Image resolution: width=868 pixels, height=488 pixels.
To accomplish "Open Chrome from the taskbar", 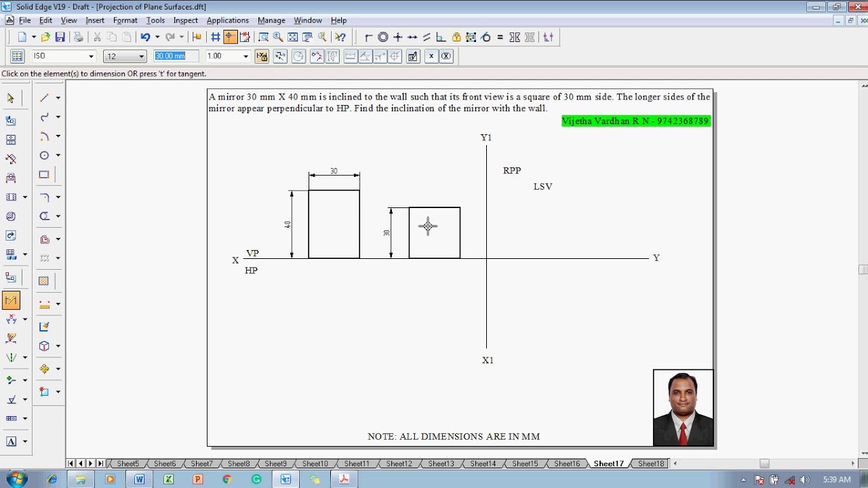I will 227,479.
